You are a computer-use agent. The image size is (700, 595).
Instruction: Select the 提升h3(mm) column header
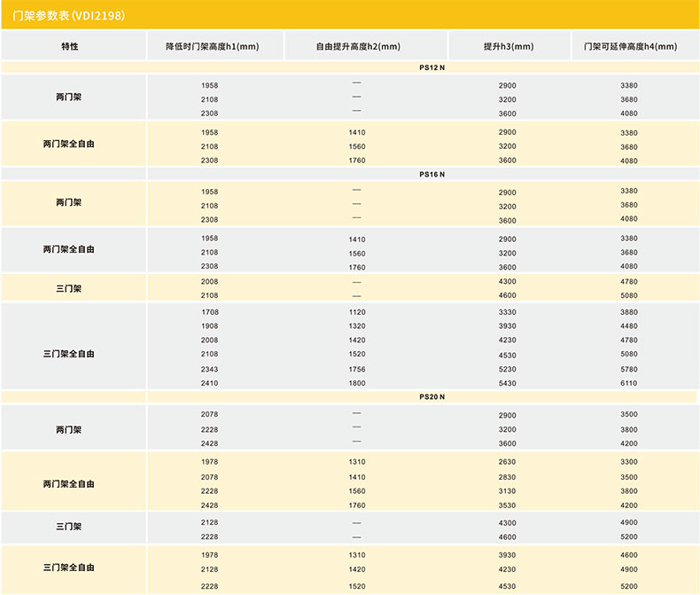[x=508, y=46]
